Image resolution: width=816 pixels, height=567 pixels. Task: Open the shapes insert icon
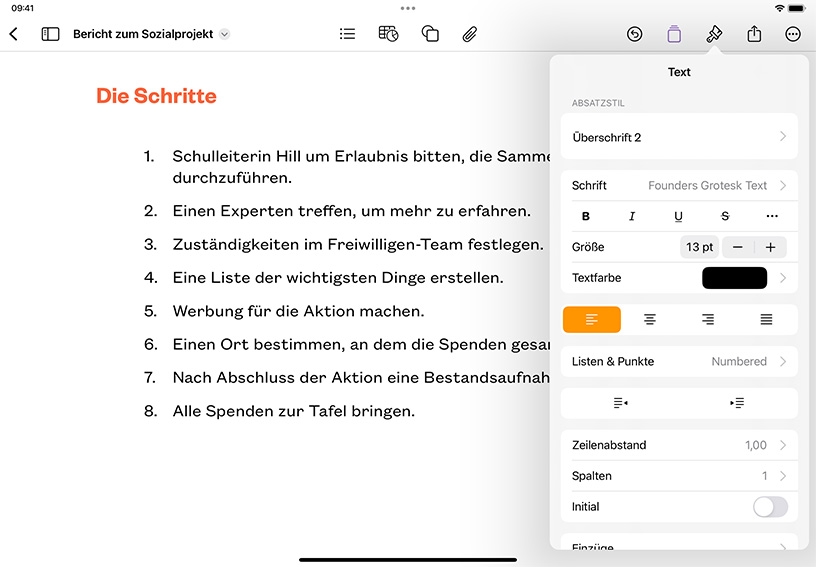[430, 34]
